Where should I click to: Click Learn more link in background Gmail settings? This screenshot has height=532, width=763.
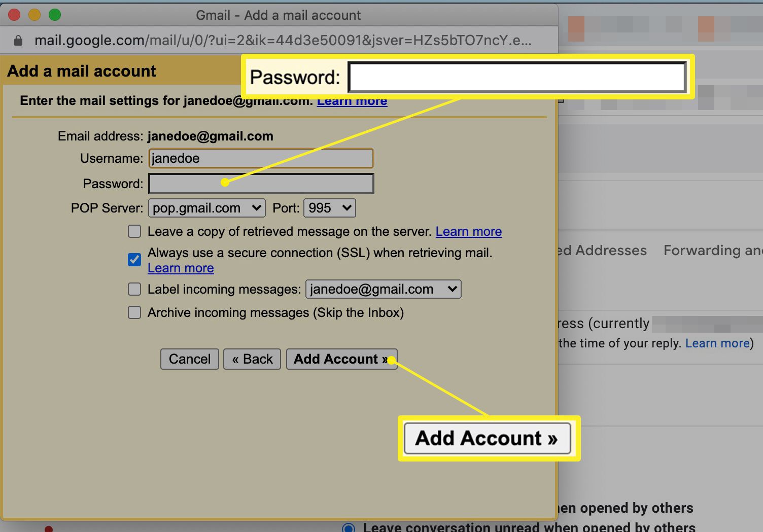click(x=717, y=343)
